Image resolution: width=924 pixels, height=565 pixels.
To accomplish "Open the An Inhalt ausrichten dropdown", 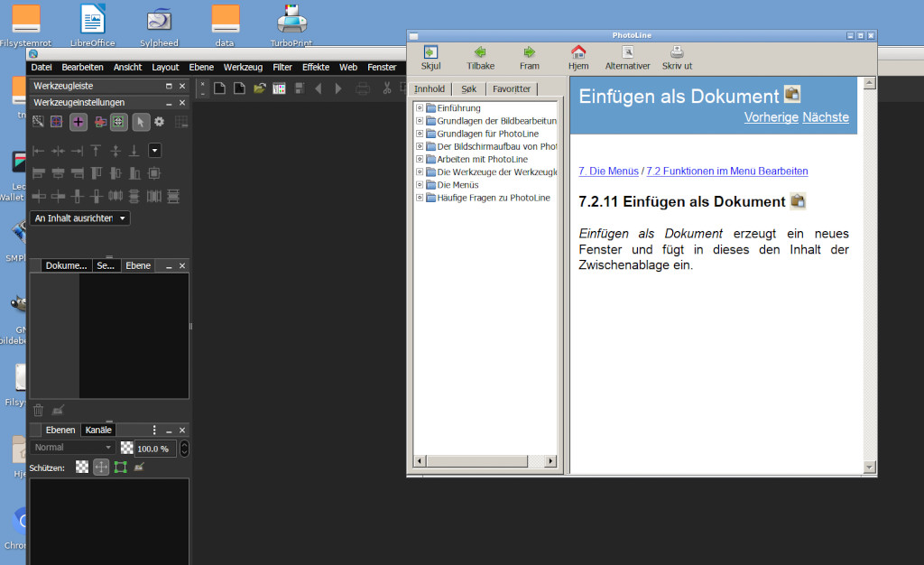I will (80, 218).
